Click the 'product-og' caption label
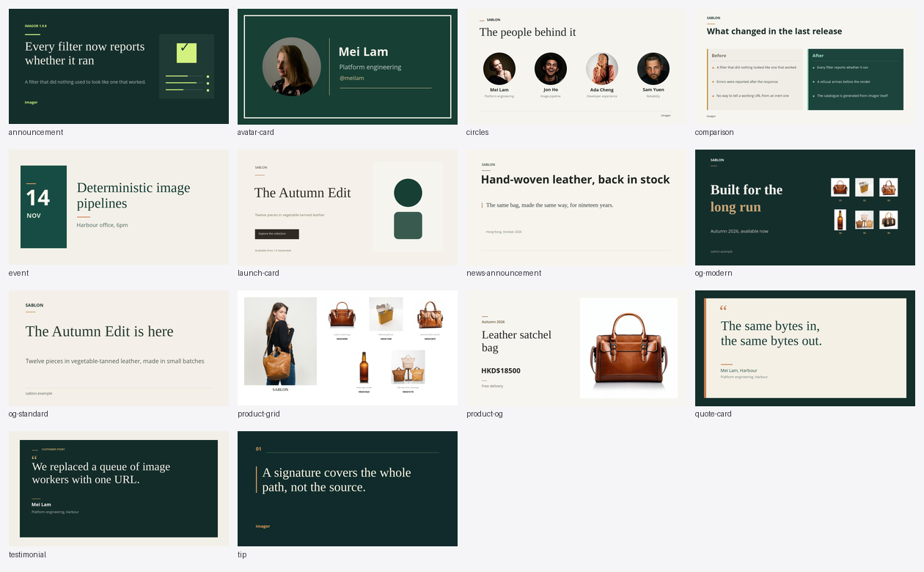The width and height of the screenshot is (924, 572). click(x=485, y=414)
